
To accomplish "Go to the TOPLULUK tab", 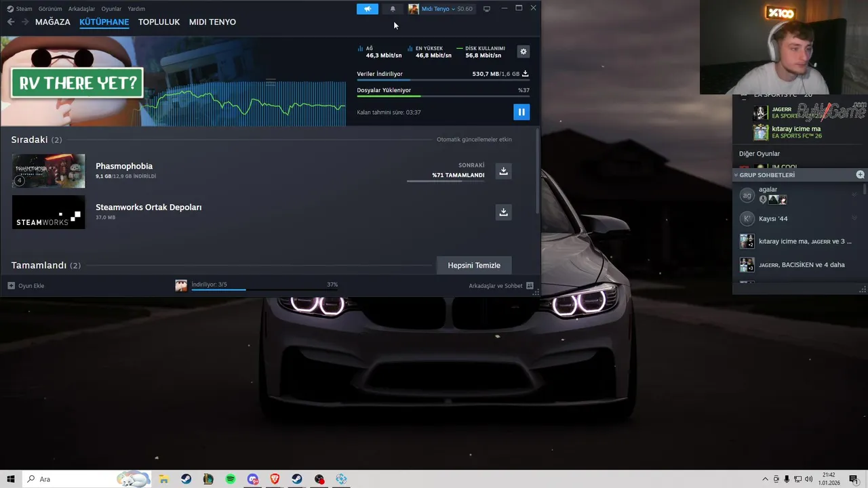I will tap(159, 22).
